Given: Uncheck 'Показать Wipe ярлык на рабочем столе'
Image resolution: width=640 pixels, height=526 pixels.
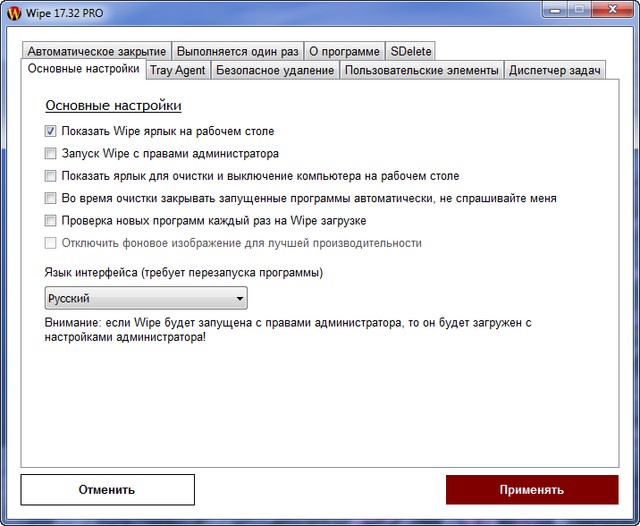Looking at the screenshot, I should click(51, 131).
